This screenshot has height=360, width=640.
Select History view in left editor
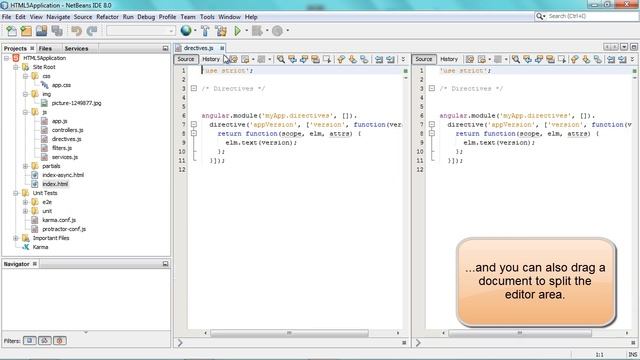(x=211, y=59)
